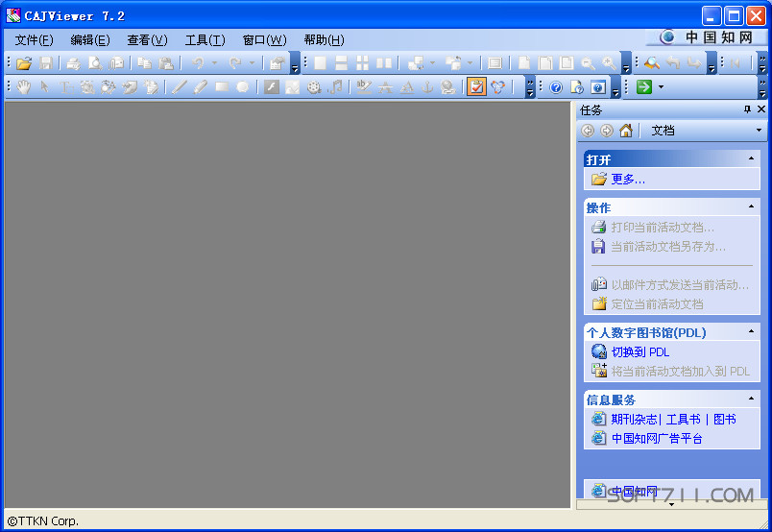
Task: Open the 帮助(H) menu
Action: click(x=324, y=40)
